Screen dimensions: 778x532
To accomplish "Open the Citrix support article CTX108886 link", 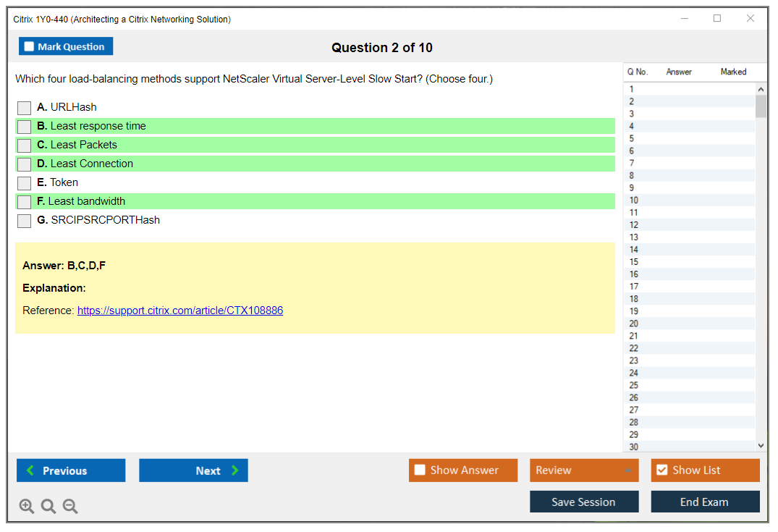I will [x=179, y=311].
